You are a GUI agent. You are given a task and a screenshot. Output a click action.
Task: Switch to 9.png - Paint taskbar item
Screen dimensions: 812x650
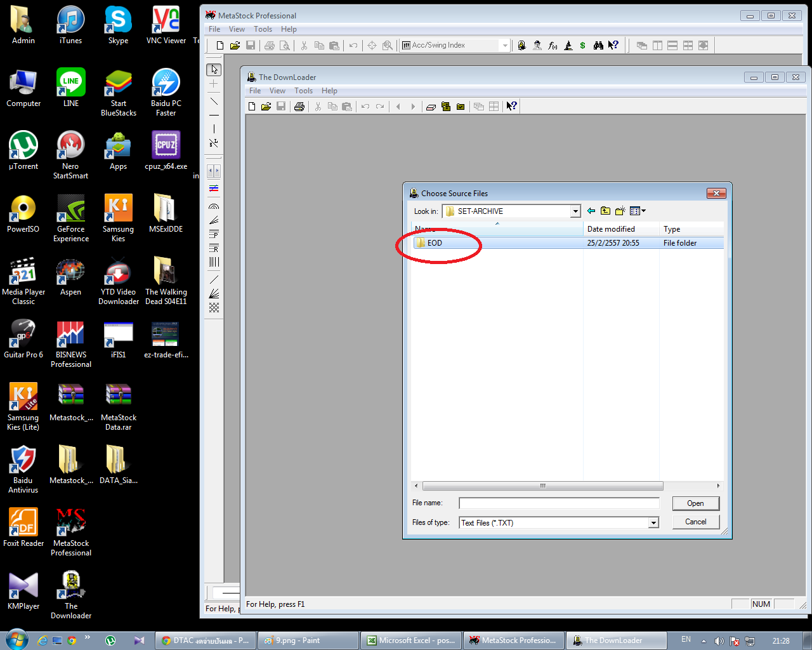(x=308, y=640)
